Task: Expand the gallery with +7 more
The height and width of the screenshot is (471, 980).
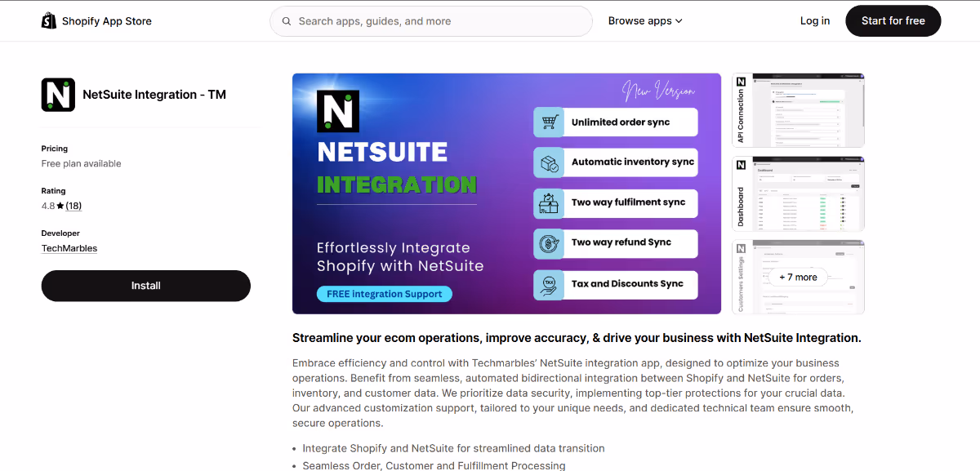Action: (x=798, y=277)
